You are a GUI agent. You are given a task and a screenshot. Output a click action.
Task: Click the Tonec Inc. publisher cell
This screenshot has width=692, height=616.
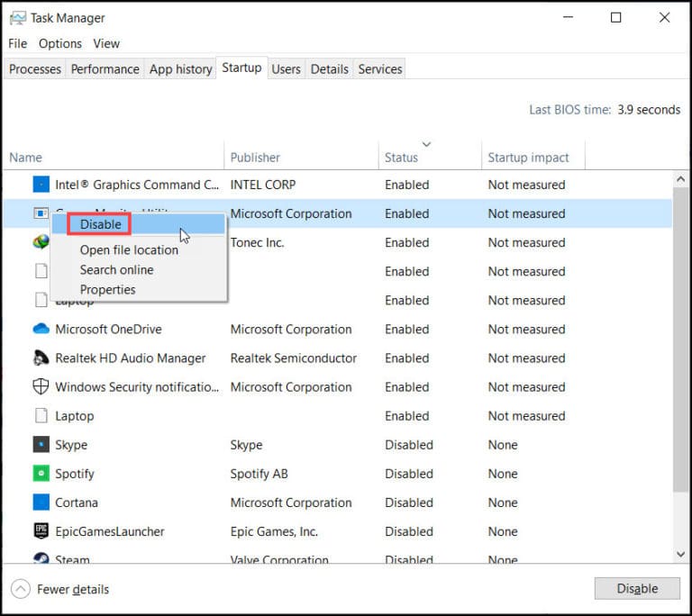point(258,242)
